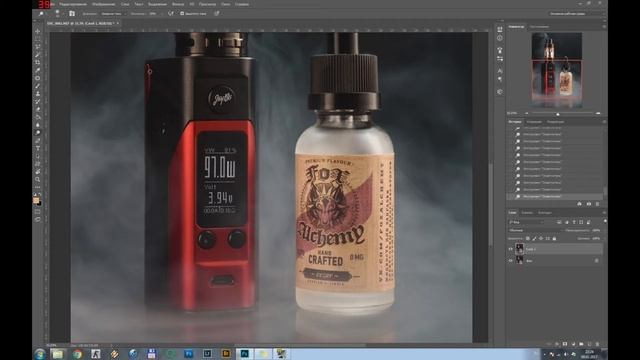Select the Quick Selection tool
Viewport: 640px width, 360px height.
(38, 55)
